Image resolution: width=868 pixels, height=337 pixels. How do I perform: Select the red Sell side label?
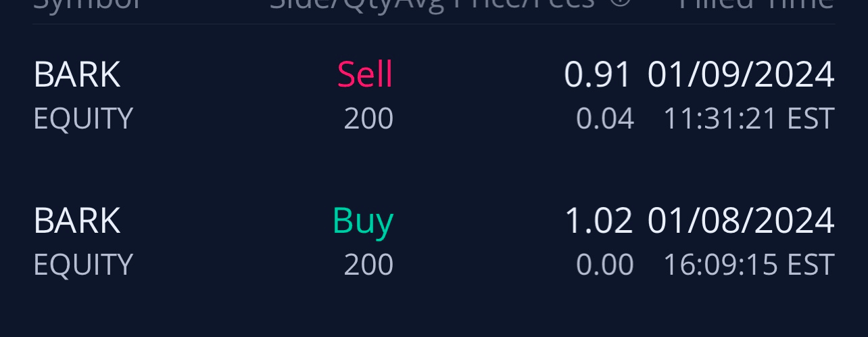click(x=365, y=74)
